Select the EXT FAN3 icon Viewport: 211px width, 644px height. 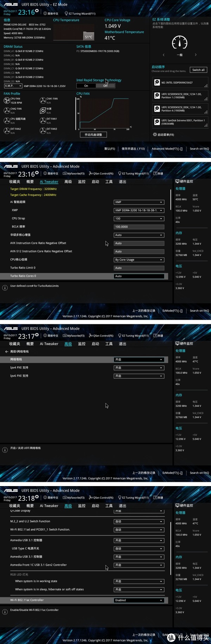point(43,131)
